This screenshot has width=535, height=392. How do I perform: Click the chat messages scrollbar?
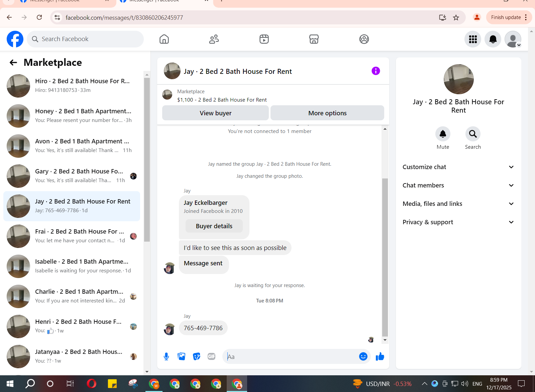coord(385,257)
